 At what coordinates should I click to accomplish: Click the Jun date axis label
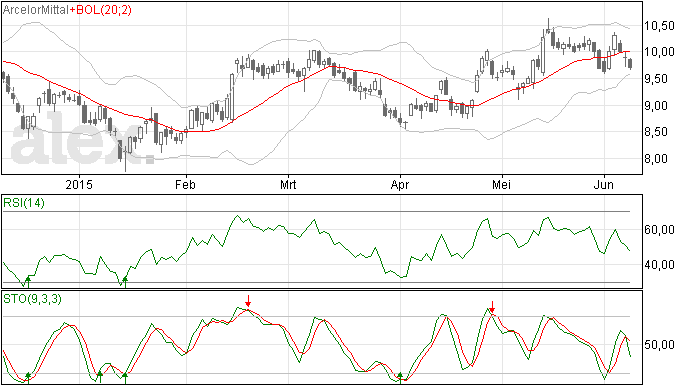tap(604, 184)
